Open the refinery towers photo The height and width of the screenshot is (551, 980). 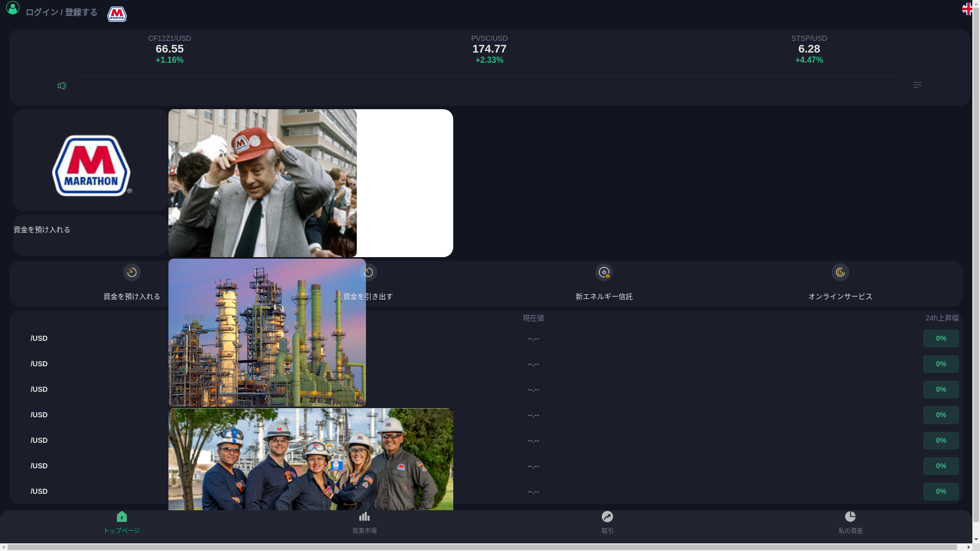267,333
